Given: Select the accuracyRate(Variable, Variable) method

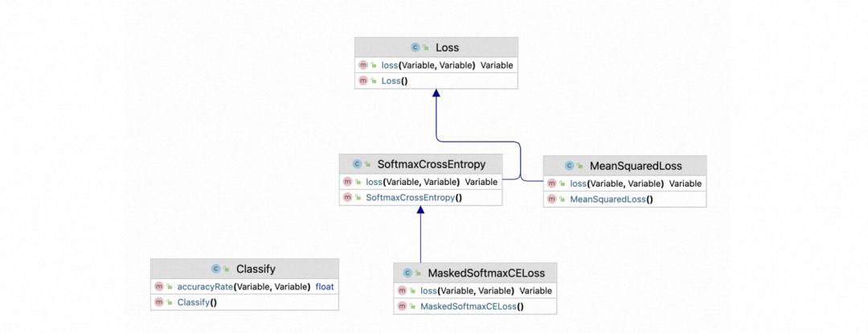Looking at the screenshot, I should coord(244,286).
